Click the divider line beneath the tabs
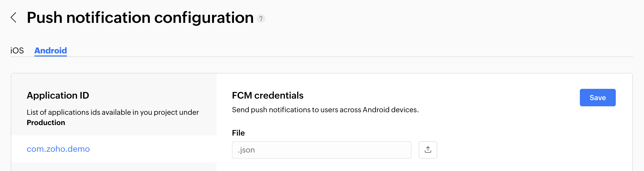Screen dimensions: 644x171 coord(334,57)
